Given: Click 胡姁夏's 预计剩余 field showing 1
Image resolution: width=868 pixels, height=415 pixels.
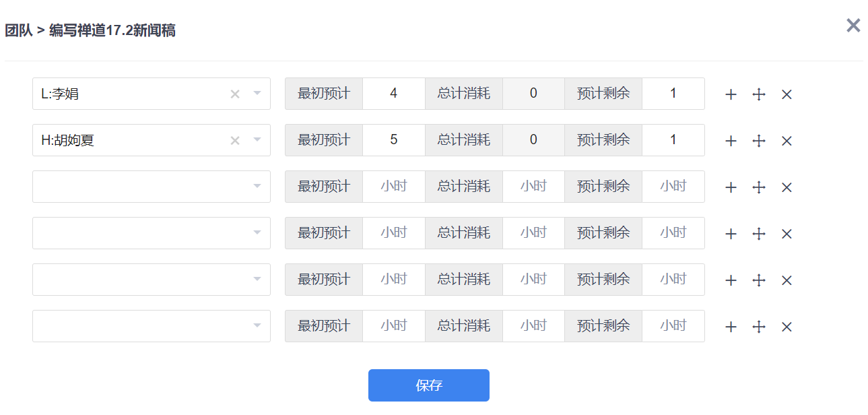Looking at the screenshot, I should (x=673, y=140).
